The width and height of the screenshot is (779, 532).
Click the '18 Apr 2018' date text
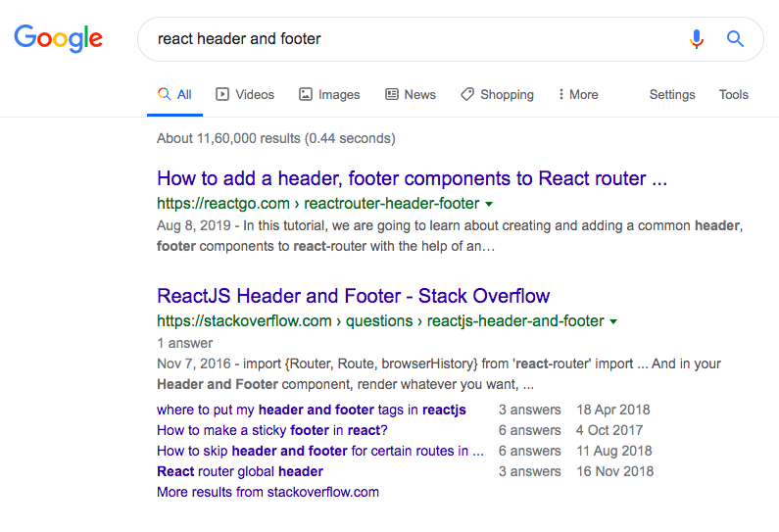(613, 410)
